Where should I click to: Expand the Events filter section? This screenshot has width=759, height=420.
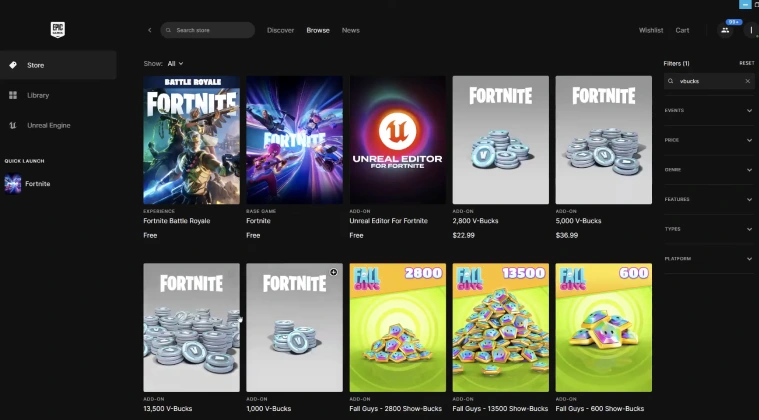[709, 110]
